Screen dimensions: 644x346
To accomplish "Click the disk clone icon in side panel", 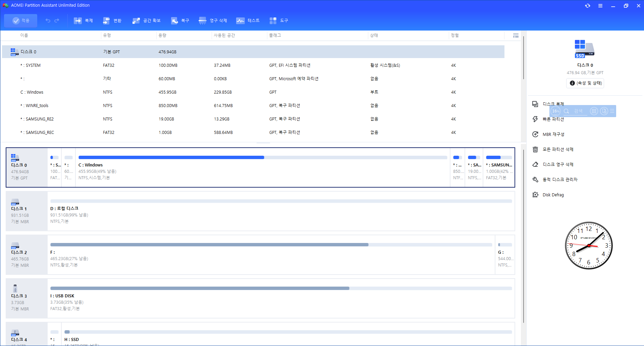I will click(x=535, y=104).
